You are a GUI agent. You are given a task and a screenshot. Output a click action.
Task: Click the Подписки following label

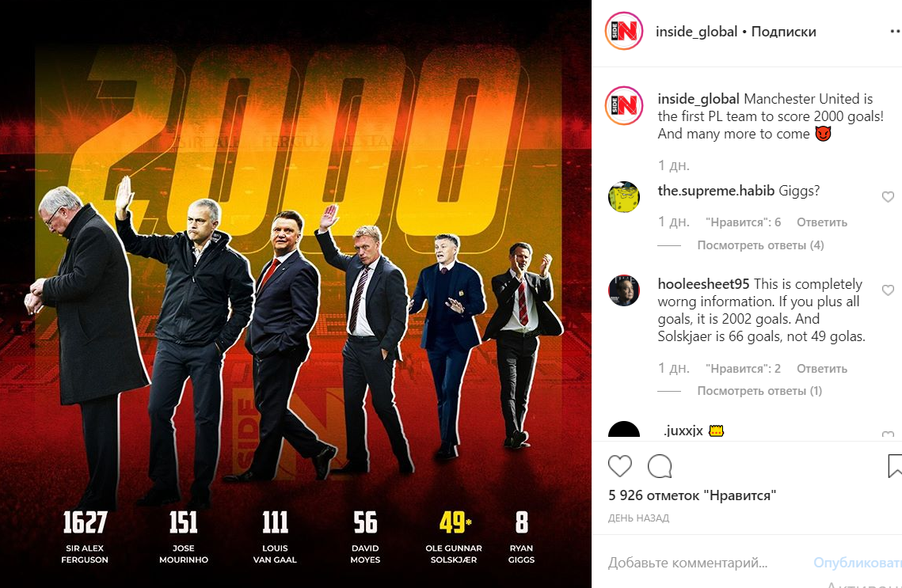point(783,32)
